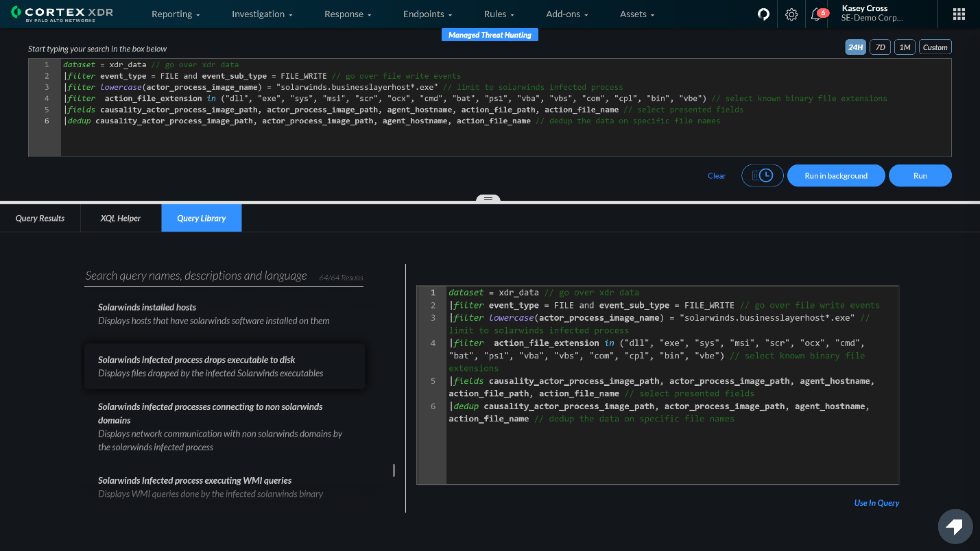
Task: Open the settings gear icon
Action: (791, 14)
